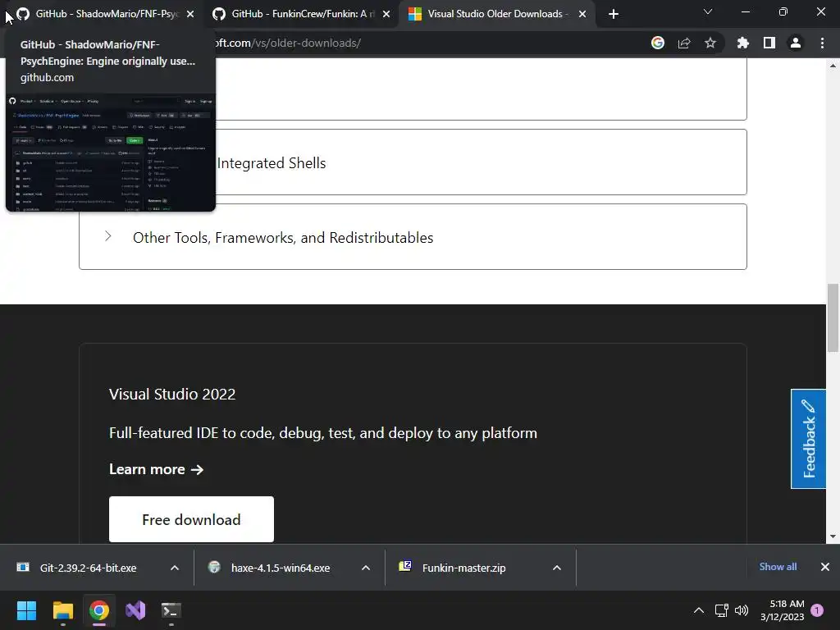Show hidden system tray icons

(x=699, y=610)
